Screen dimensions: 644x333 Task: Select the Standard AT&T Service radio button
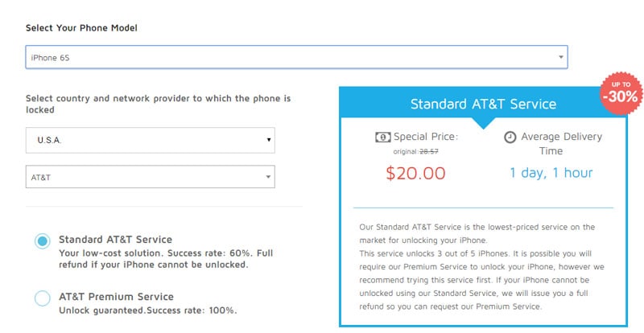pos(43,241)
